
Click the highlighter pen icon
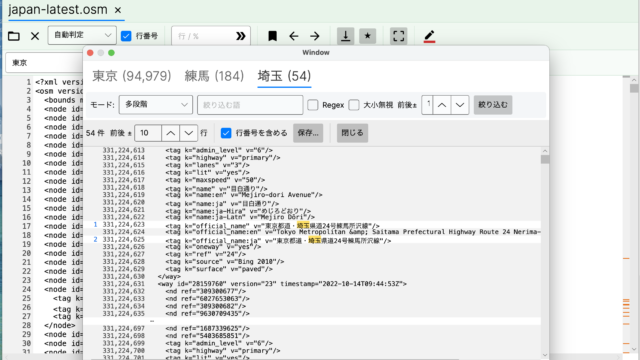[429, 36]
